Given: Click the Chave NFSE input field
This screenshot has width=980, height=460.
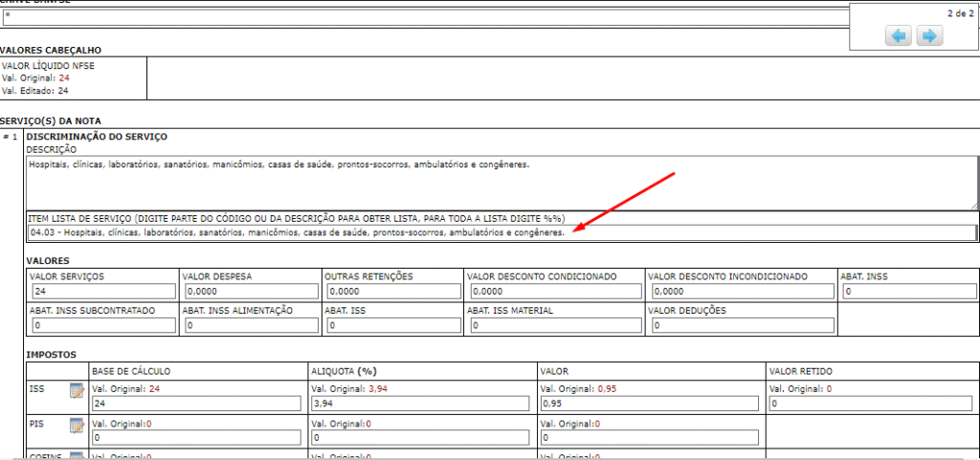Looking at the screenshot, I should (421, 17).
